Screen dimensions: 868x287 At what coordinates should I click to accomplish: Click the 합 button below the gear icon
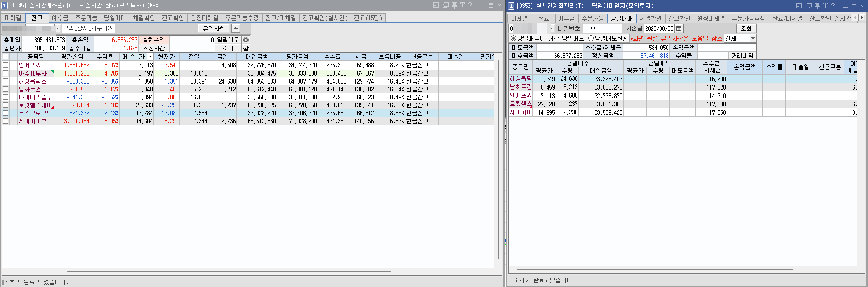coord(246,48)
